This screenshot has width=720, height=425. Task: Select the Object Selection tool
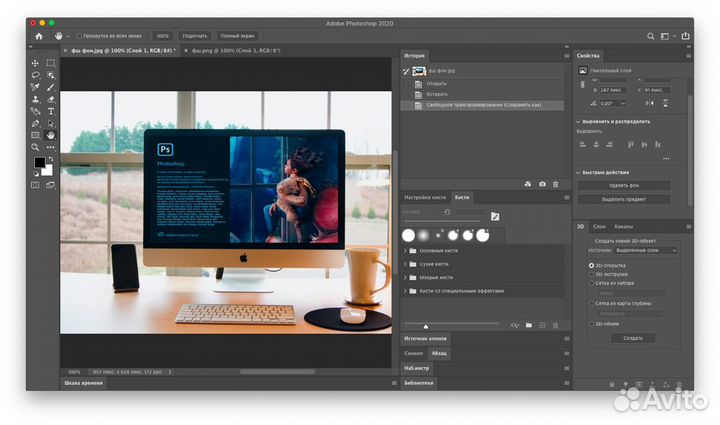point(51,75)
